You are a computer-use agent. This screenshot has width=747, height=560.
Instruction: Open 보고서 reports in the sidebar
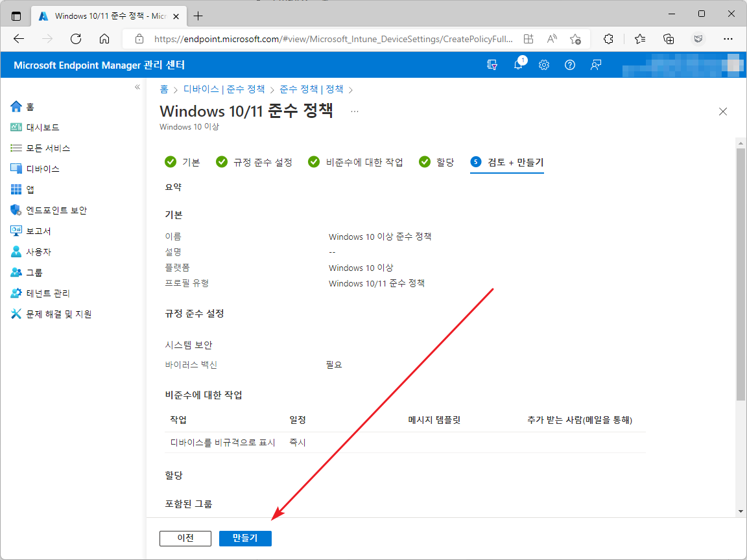(30, 231)
